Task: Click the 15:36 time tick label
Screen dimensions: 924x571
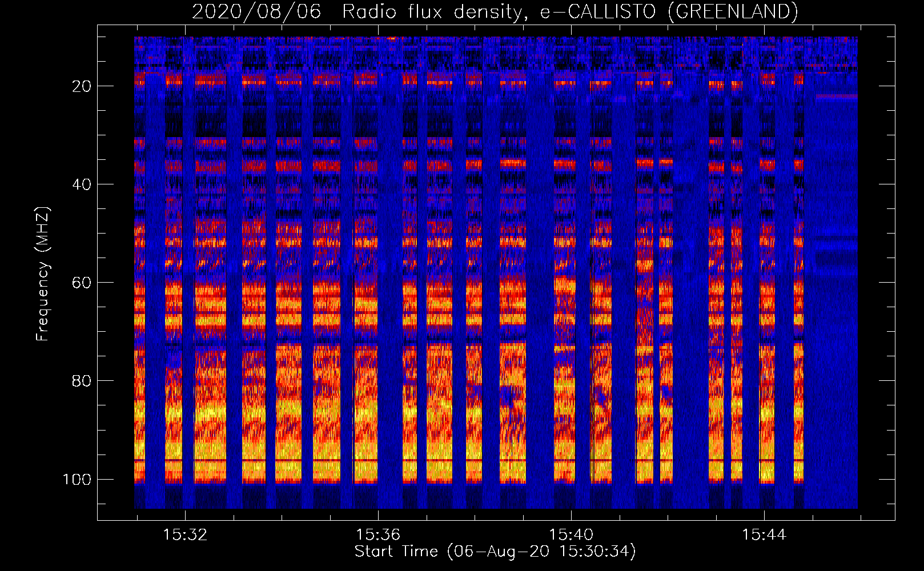Action: pyautogui.click(x=378, y=535)
